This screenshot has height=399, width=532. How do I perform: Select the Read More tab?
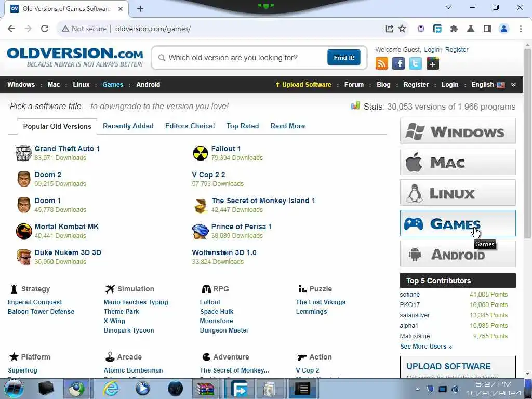point(288,126)
